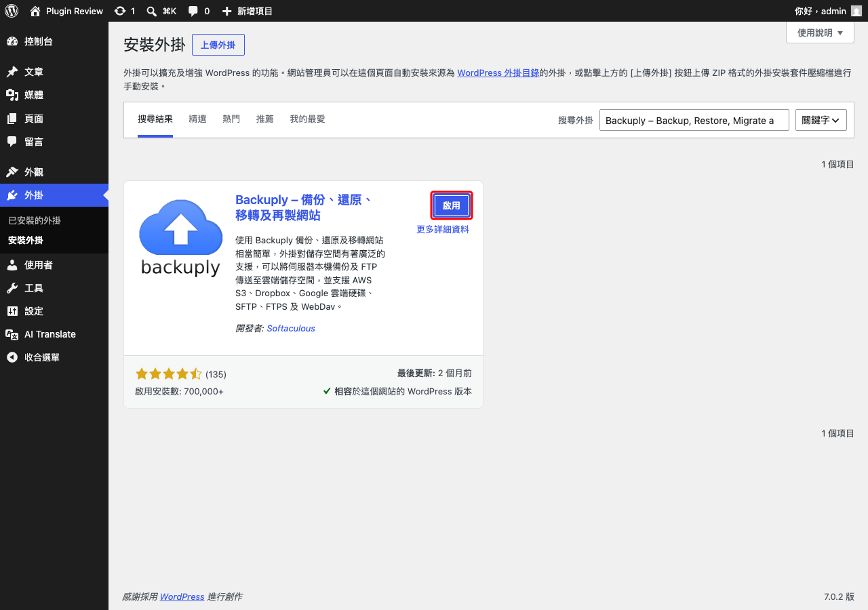Click the 設定 sliders icon
Viewport: 868px width, 610px height.
tap(12, 311)
